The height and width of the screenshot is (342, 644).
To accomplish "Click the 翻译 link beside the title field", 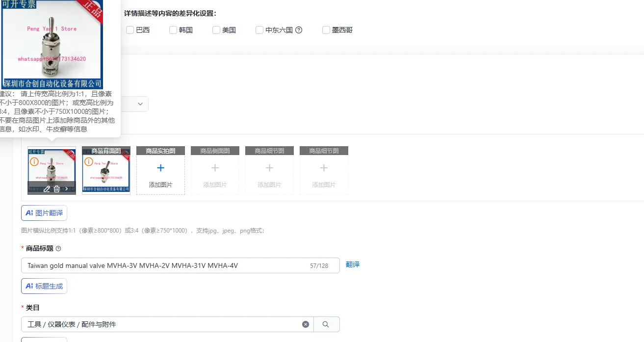I will [x=353, y=265].
